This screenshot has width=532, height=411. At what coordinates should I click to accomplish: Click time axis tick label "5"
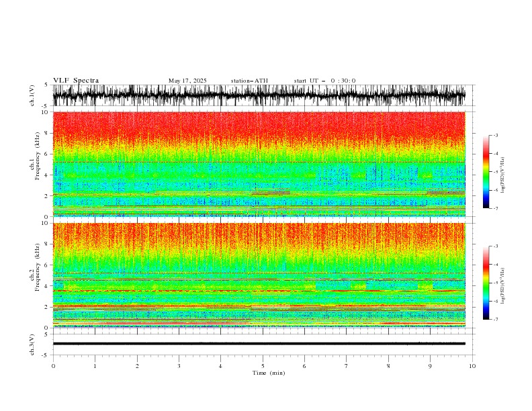click(x=263, y=366)
